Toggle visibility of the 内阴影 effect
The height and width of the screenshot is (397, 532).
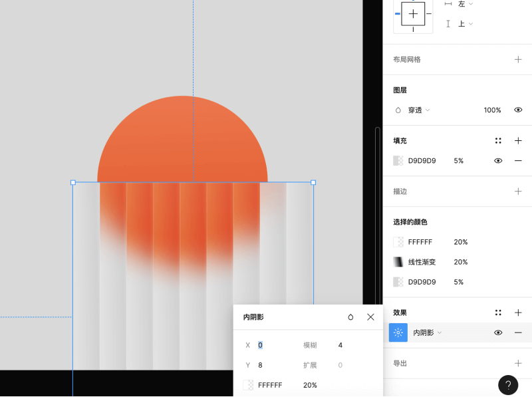click(498, 332)
